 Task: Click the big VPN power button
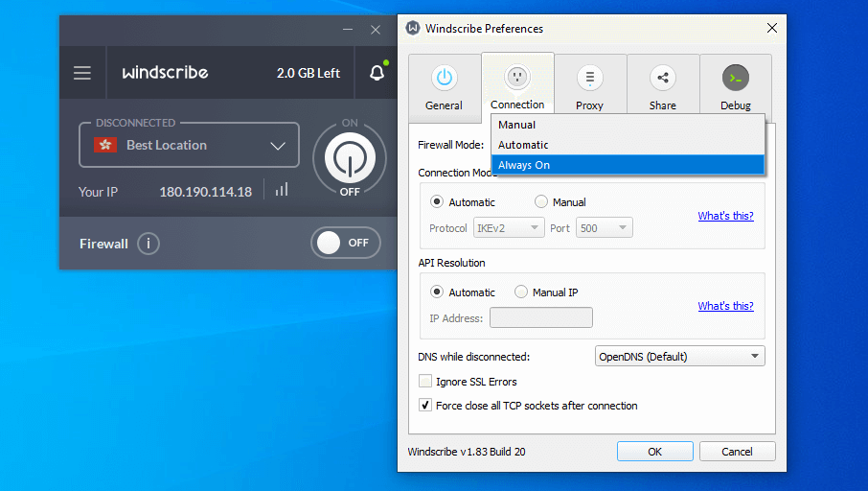point(350,158)
